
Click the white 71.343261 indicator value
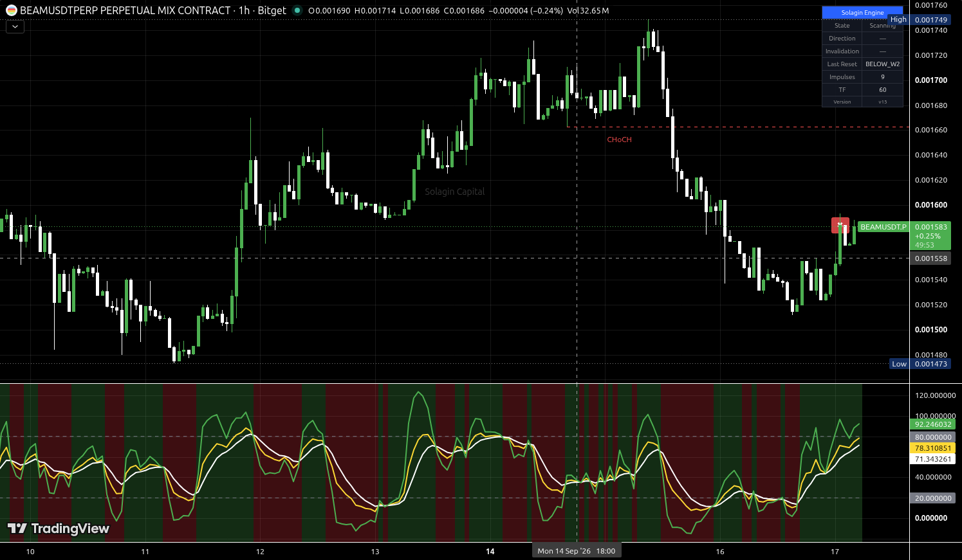coord(932,459)
